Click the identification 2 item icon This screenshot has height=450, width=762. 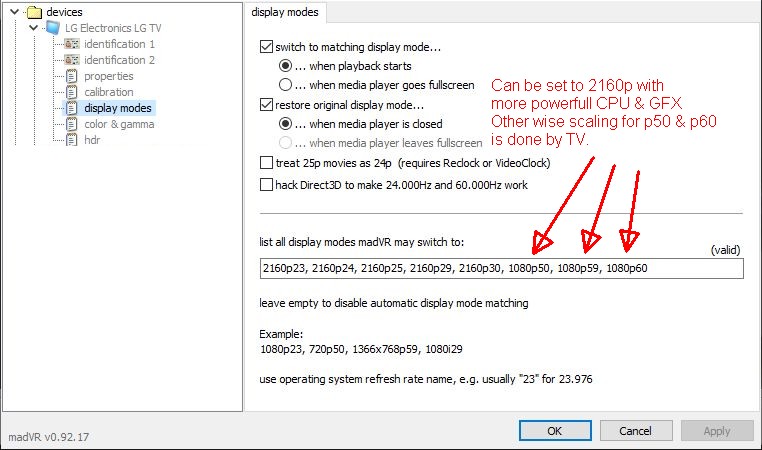tap(72, 60)
